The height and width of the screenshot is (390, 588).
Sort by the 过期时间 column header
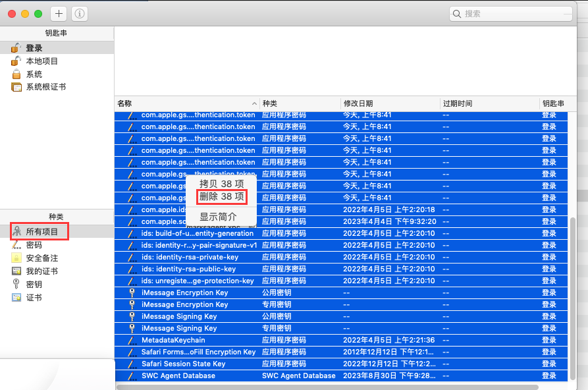coord(489,103)
